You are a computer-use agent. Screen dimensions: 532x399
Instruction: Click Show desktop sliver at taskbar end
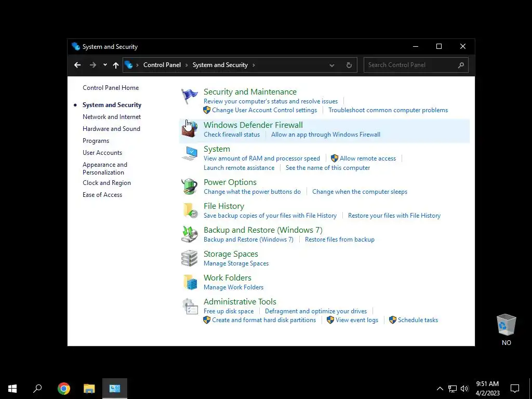[530, 389]
